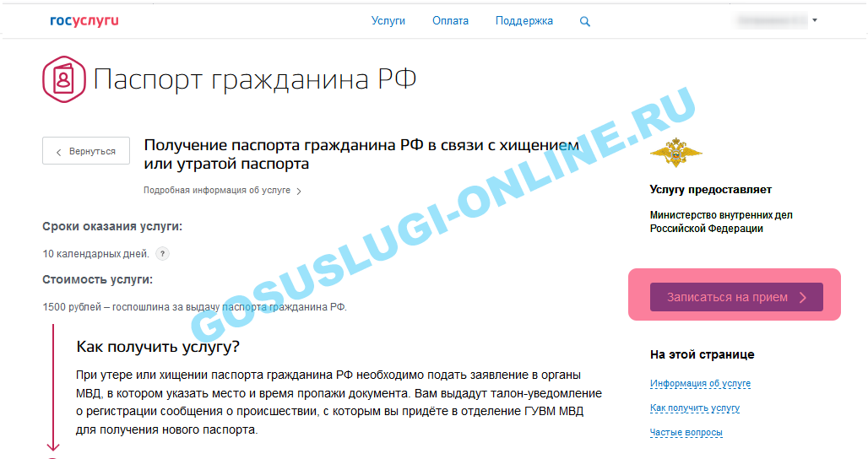The width and height of the screenshot is (868, 459).
Task: Open the Услуги menu
Action: coord(388,21)
